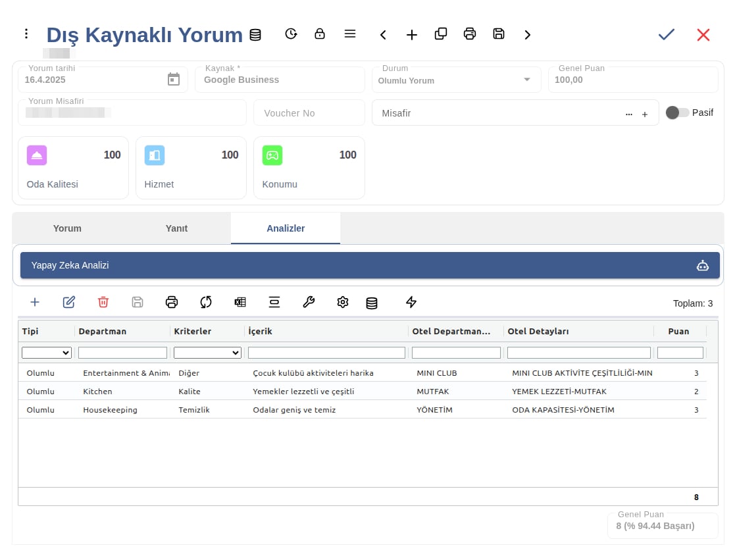Select the Kitchen row
Viewport: 735px width, 560px height.
pos(363,391)
